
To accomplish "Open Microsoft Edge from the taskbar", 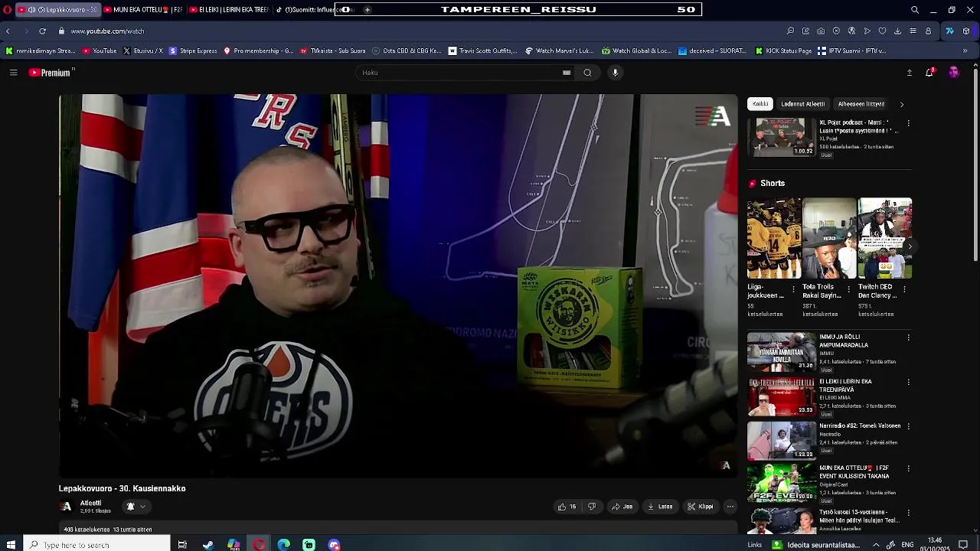I will (283, 545).
